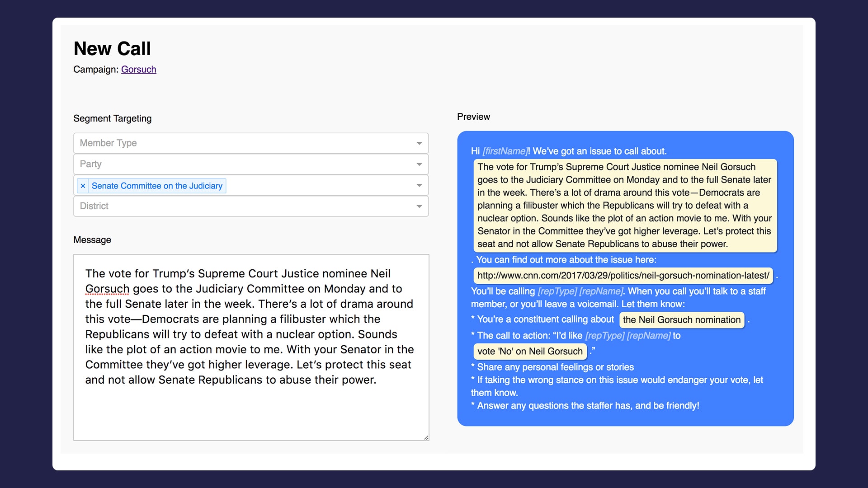
Task: Click the repType repName placeholder in calling line
Action: pyautogui.click(x=580, y=291)
